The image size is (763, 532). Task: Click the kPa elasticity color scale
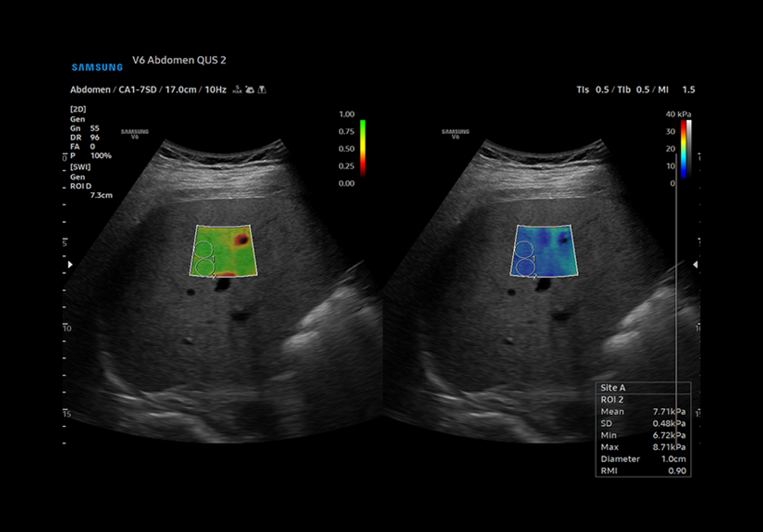pos(683,148)
